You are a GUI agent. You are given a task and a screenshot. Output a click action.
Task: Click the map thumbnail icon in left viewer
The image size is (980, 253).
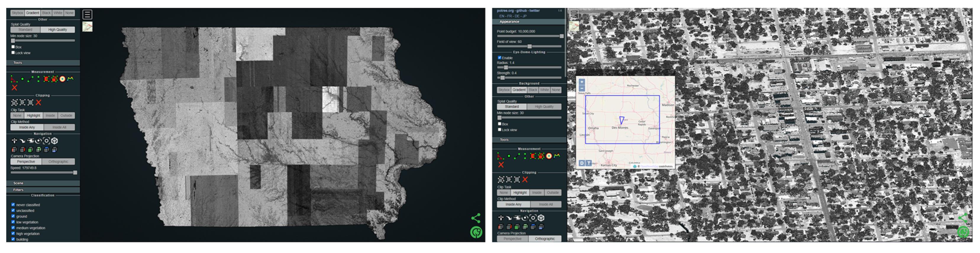(87, 27)
